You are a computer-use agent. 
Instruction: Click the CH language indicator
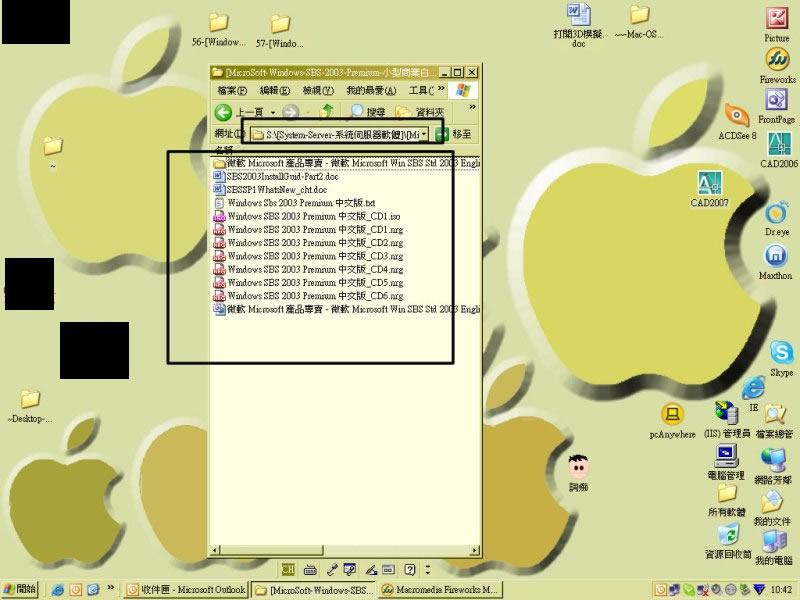[x=288, y=569]
